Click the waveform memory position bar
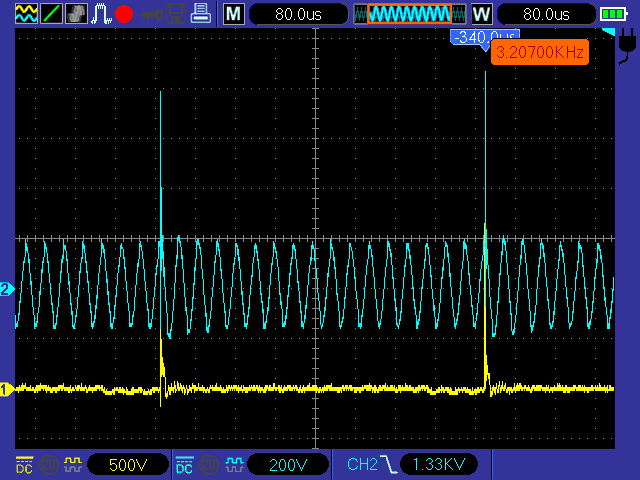The image size is (640, 480). click(x=409, y=14)
